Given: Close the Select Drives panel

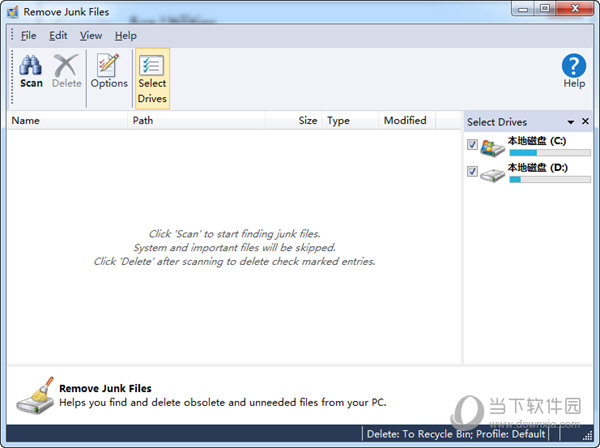Looking at the screenshot, I should (586, 122).
